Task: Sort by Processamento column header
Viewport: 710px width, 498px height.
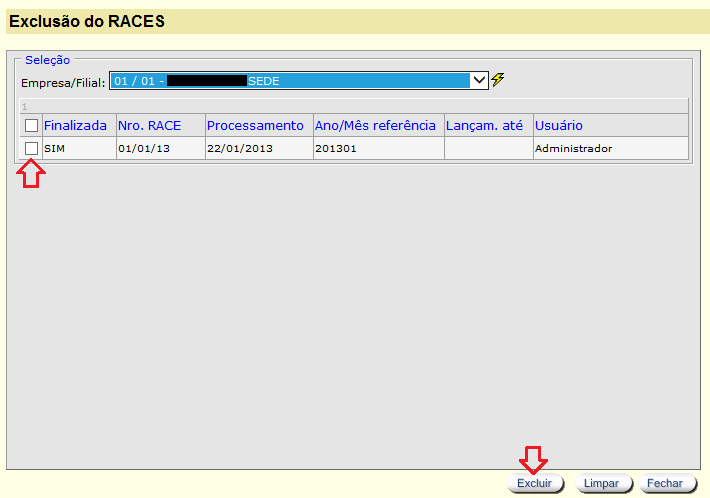Action: (255, 125)
